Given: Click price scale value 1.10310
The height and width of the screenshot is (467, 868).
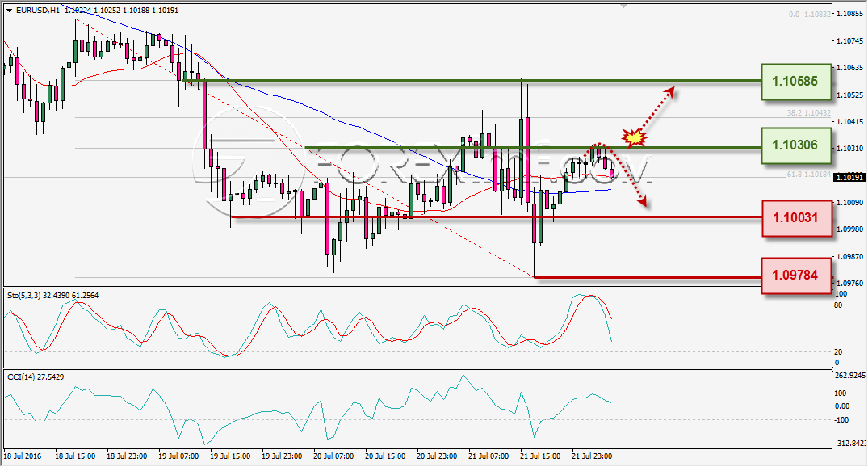Looking at the screenshot, I should coord(849,149).
